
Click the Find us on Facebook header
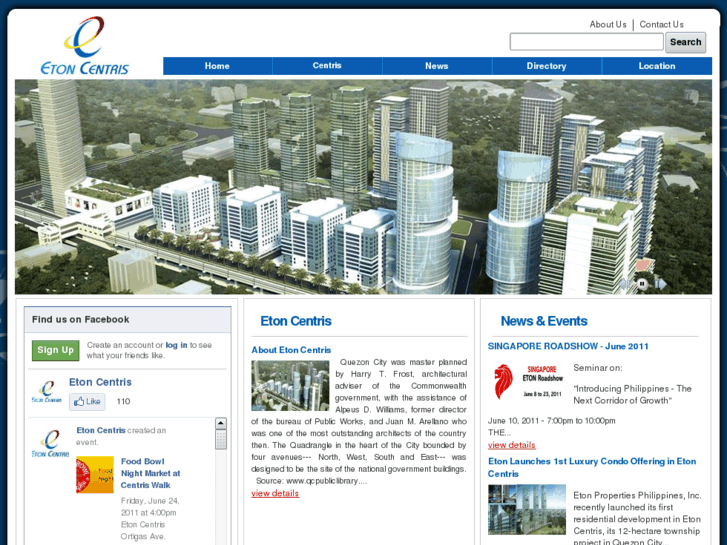coord(128,320)
